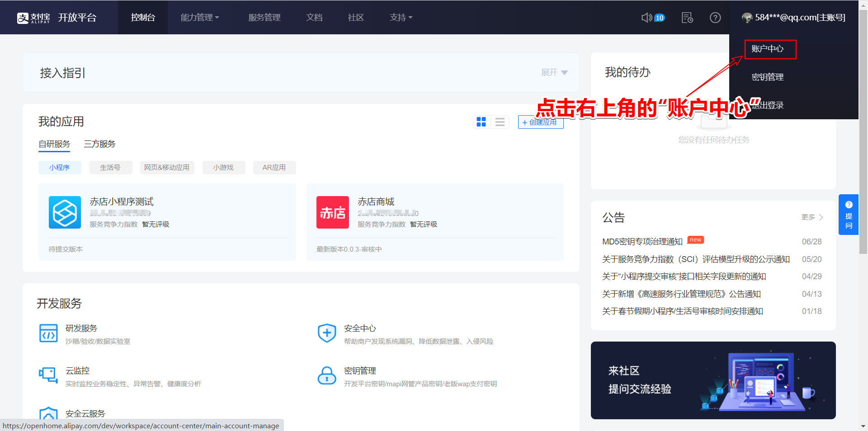Viewport: 868px width, 431px height.
Task: Open the 赤店小程序测试 app title
Action: pyautogui.click(x=122, y=201)
